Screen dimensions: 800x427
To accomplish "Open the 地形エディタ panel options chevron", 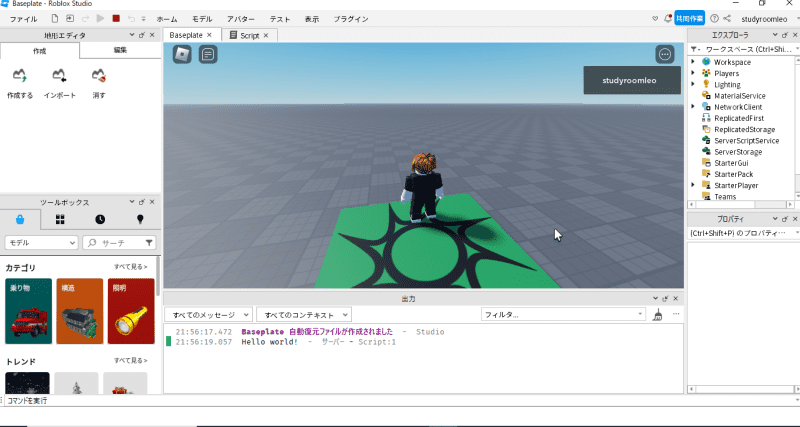I will (132, 35).
